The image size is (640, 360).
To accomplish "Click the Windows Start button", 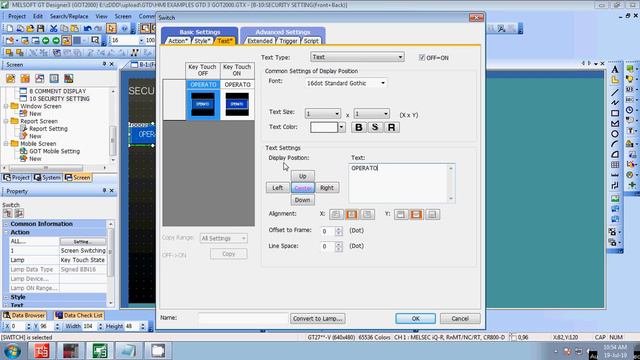I will tap(12, 351).
